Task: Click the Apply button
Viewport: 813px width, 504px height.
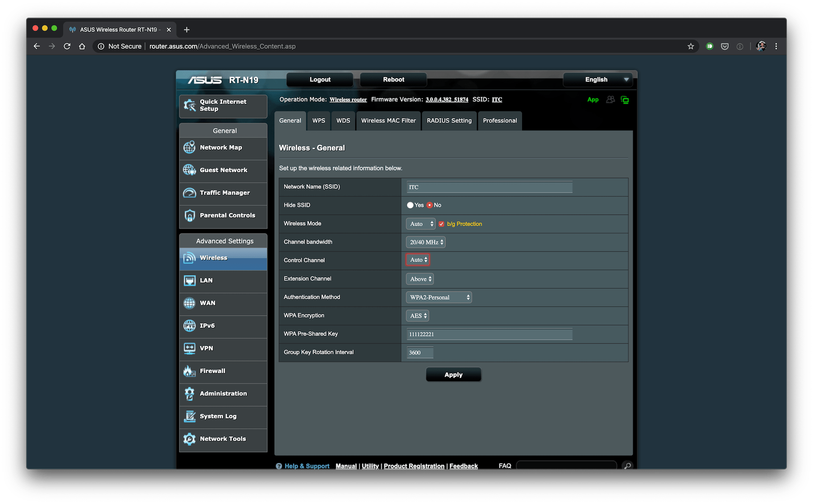Action: point(453,375)
